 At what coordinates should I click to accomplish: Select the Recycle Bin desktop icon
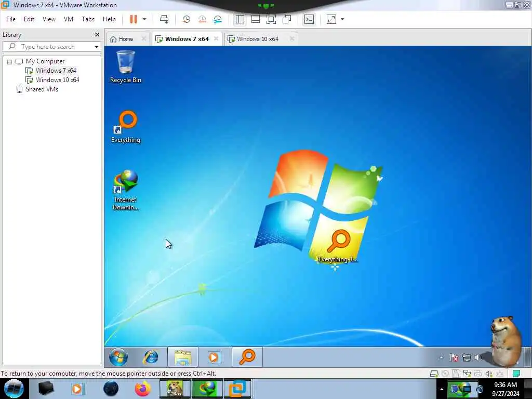126,66
